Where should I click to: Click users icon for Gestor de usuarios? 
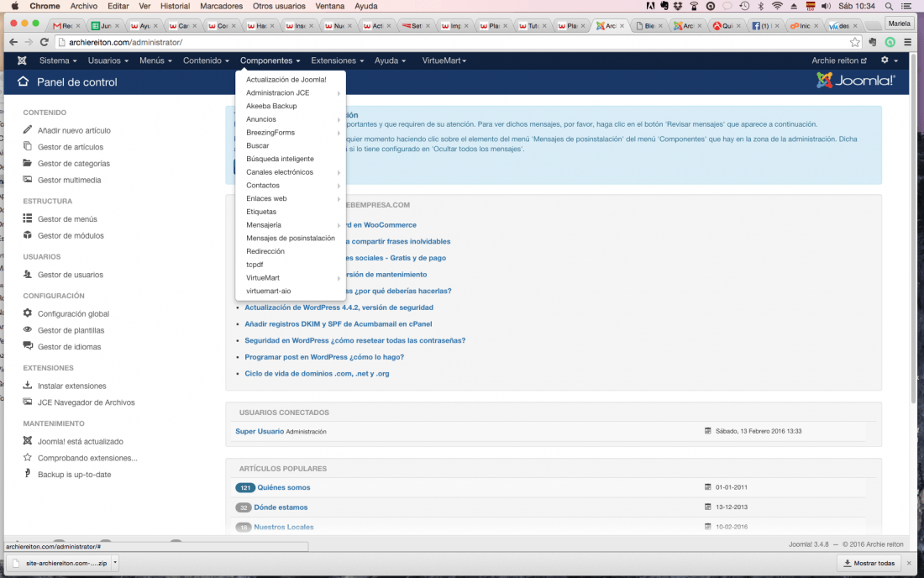tap(27, 274)
